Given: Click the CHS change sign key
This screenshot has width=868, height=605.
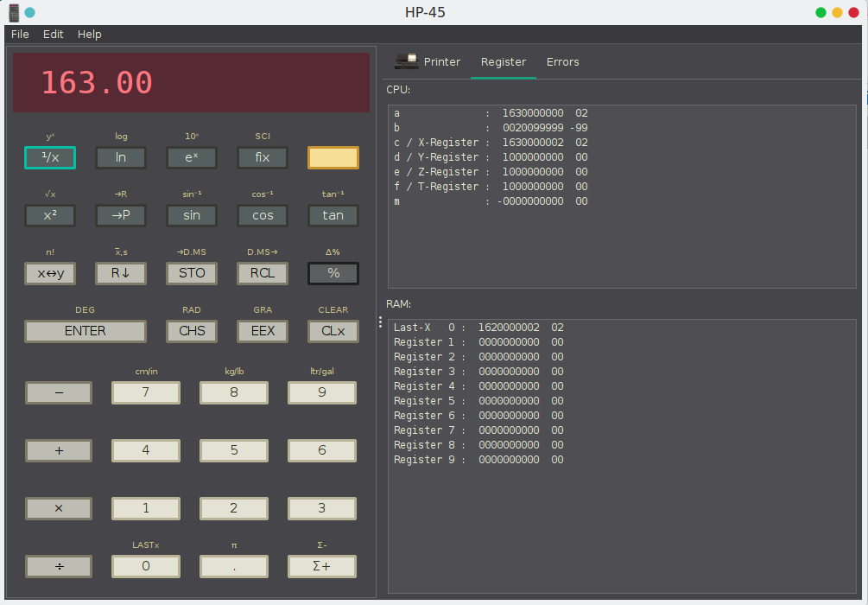Looking at the screenshot, I should pos(192,331).
